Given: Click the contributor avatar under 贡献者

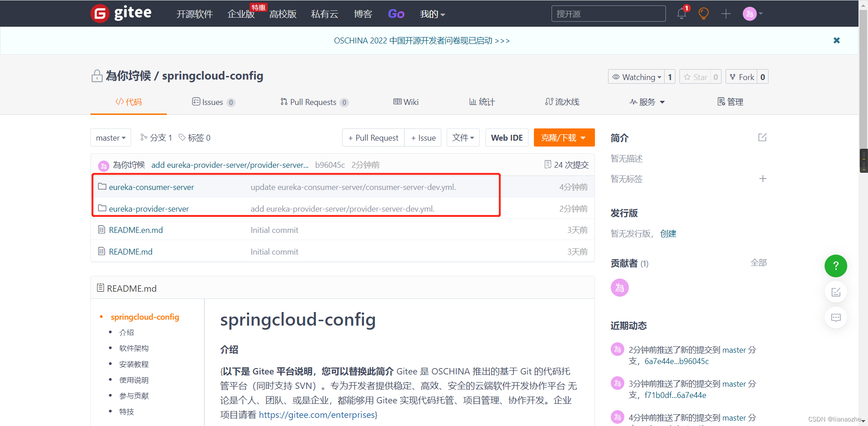Looking at the screenshot, I should pos(620,288).
